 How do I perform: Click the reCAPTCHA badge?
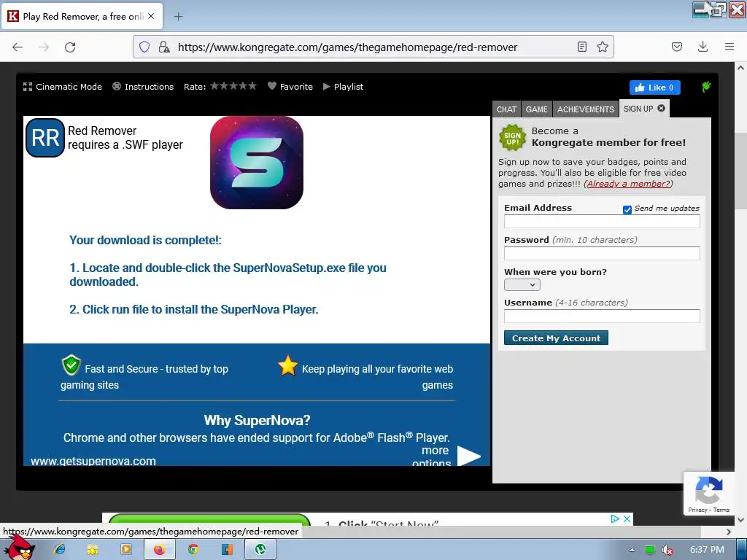[x=709, y=494]
